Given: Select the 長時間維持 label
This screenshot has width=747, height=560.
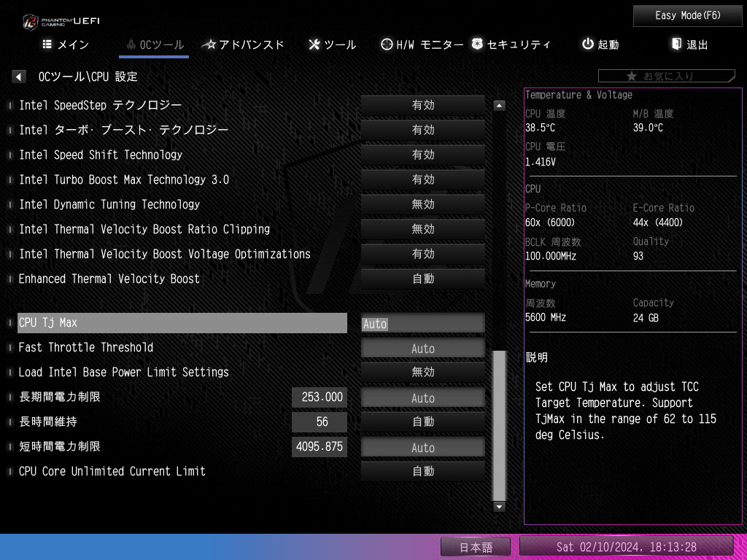Looking at the screenshot, I should click(x=47, y=422).
